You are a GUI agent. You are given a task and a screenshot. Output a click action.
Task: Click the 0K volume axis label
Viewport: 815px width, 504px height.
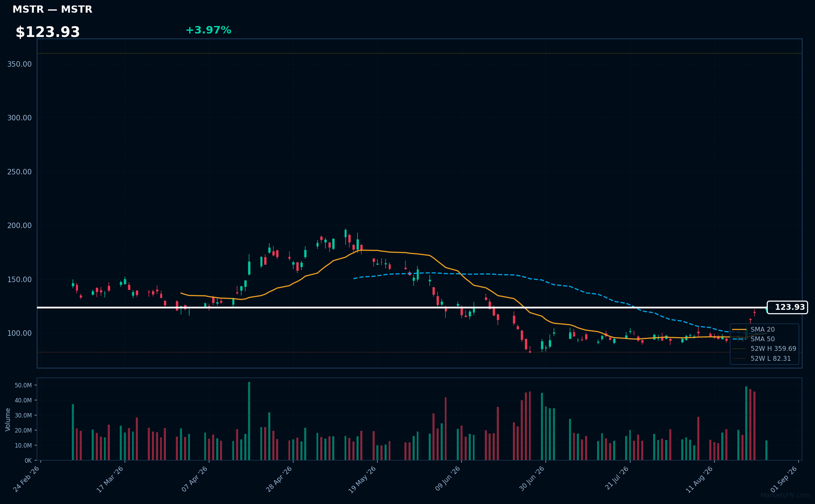(x=28, y=461)
